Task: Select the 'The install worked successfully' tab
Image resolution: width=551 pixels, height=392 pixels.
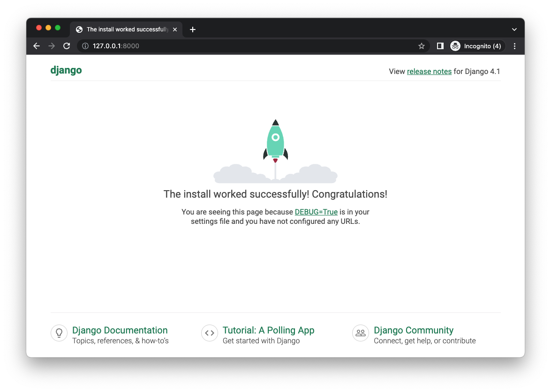Action: (x=126, y=30)
